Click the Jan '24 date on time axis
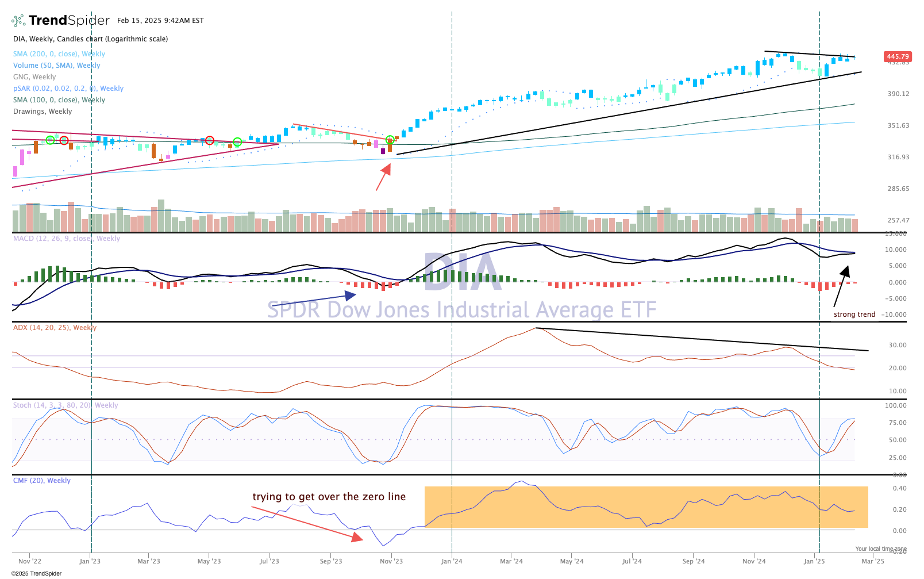 coord(451,561)
